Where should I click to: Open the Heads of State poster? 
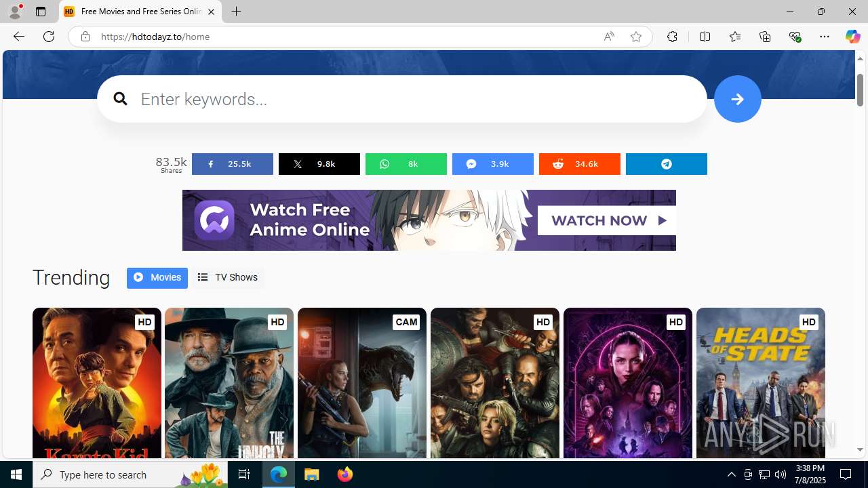(761, 383)
